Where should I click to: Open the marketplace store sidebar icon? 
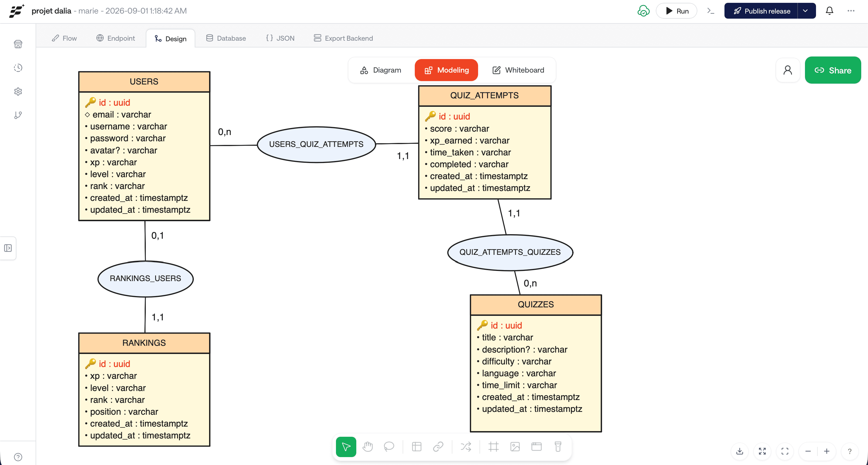tap(18, 44)
